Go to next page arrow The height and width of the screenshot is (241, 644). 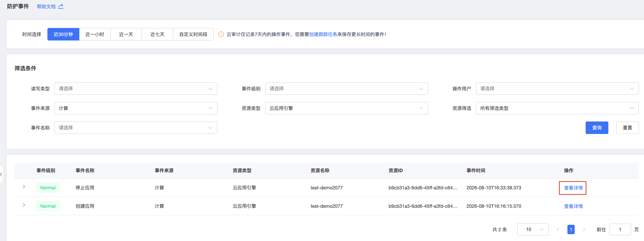coord(584,229)
